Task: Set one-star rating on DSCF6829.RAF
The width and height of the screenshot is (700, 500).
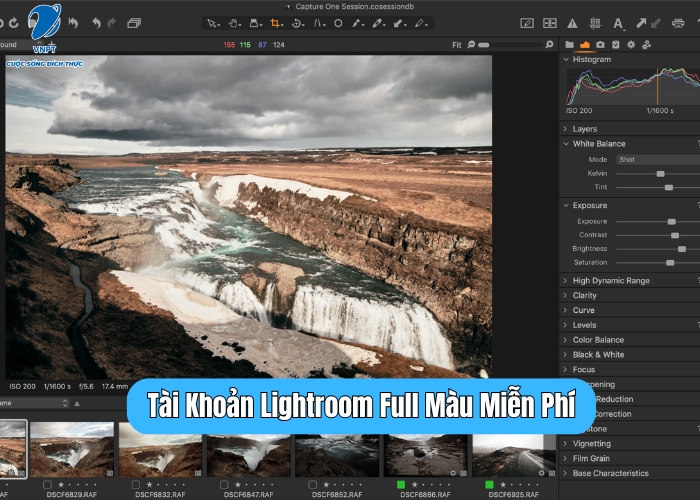Action: [x=61, y=484]
